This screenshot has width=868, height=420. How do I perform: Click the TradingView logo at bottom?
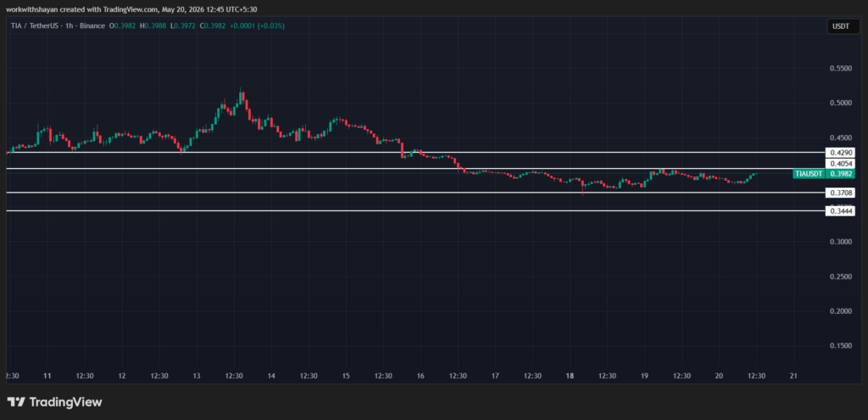click(x=54, y=402)
